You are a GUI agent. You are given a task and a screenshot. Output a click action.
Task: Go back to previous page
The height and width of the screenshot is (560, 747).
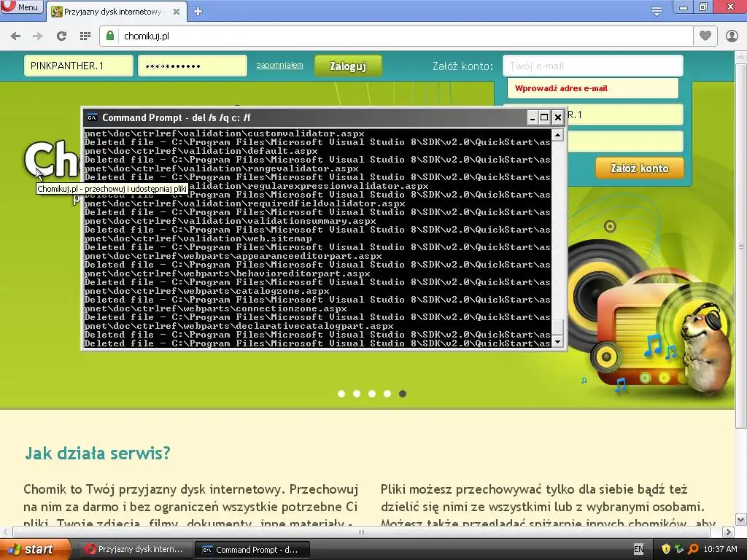pyautogui.click(x=16, y=36)
